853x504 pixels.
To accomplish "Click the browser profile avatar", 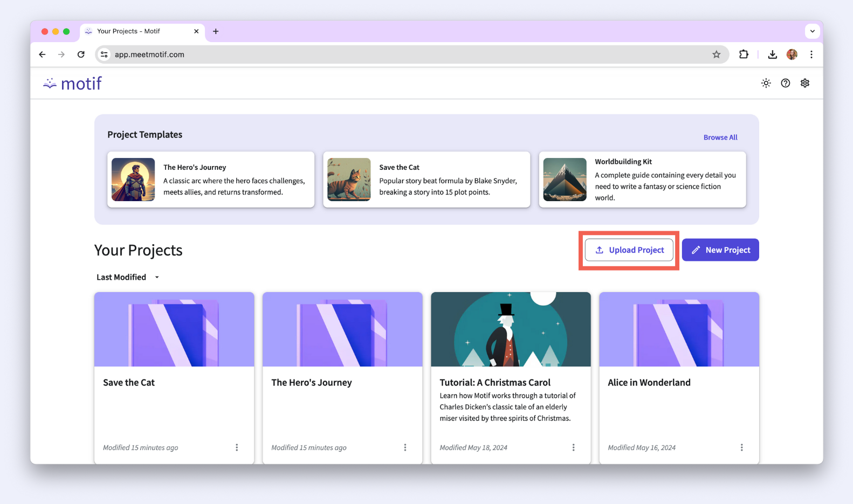I will pyautogui.click(x=792, y=54).
